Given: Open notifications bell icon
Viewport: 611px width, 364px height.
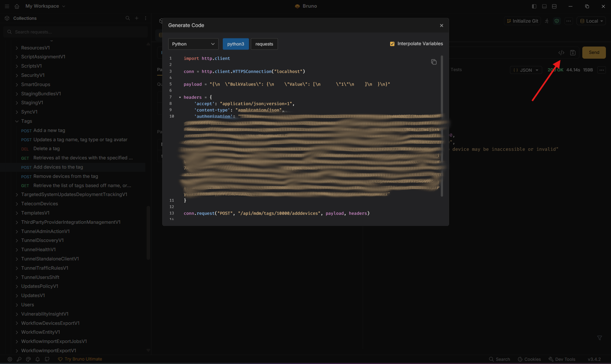Looking at the screenshot, I should pyautogui.click(x=38, y=359).
